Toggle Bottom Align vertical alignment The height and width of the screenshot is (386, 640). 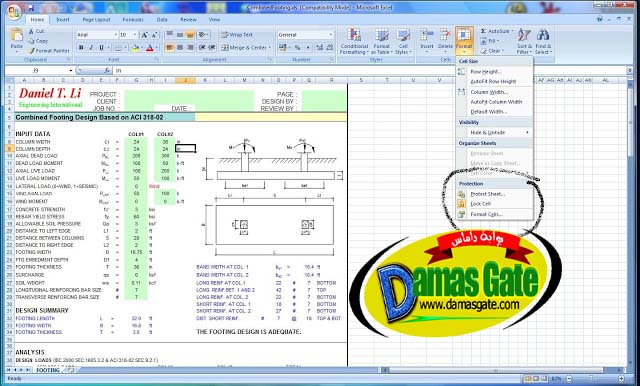(190, 35)
